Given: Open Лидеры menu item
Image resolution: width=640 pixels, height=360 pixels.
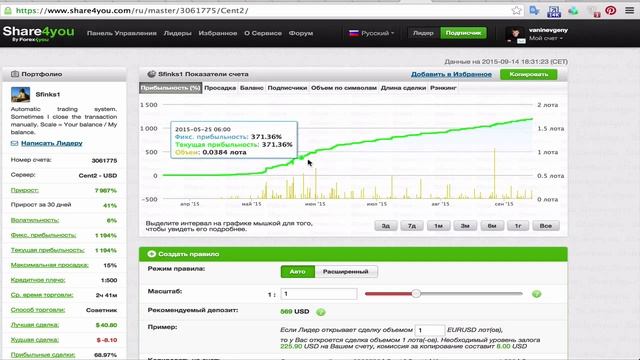Looking at the screenshot, I should pyautogui.click(x=178, y=33).
